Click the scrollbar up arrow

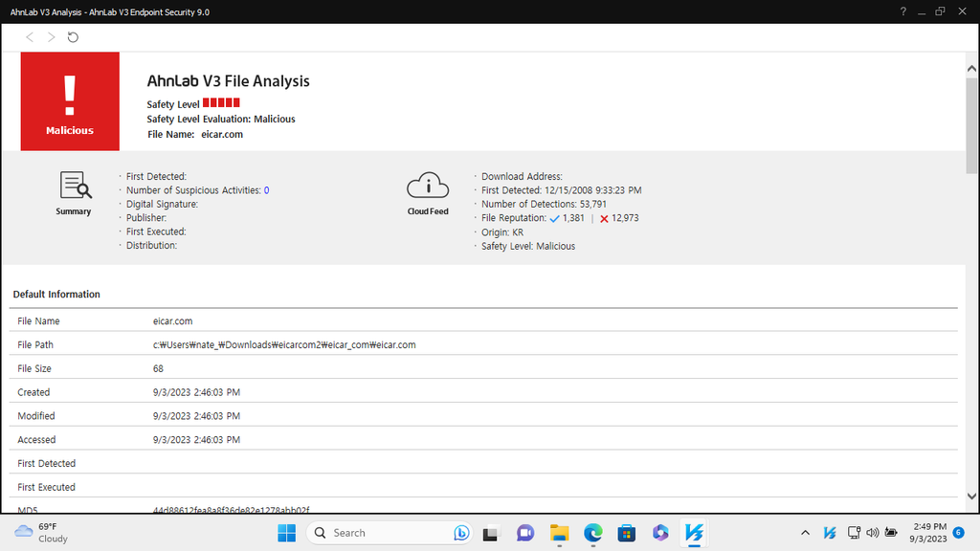[x=970, y=67]
